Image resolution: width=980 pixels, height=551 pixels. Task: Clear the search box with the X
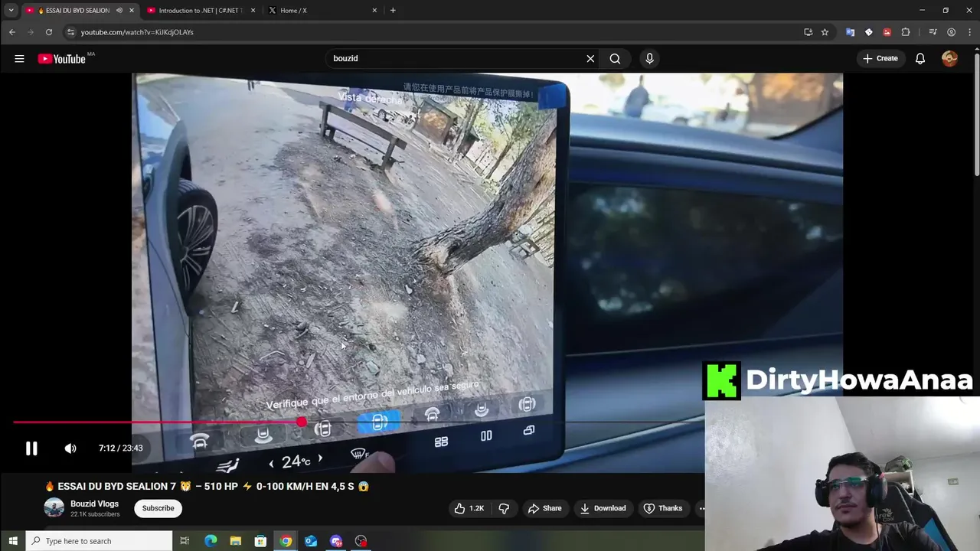tap(590, 58)
